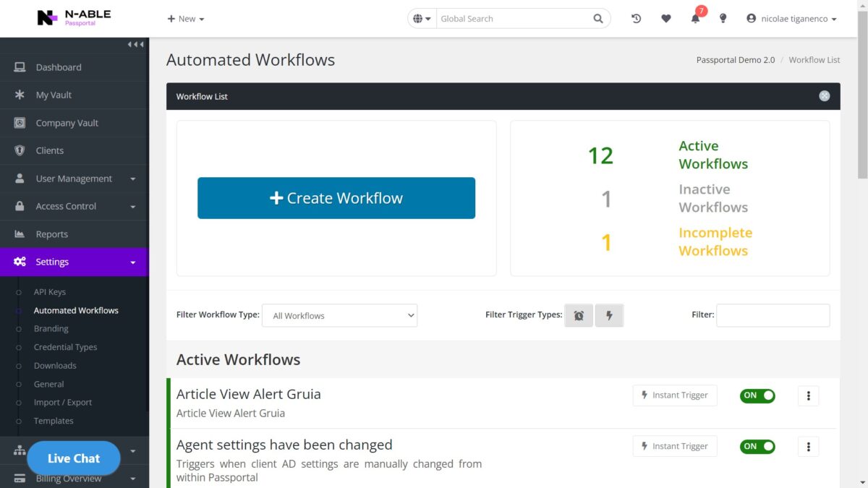Expand the Access Control submenu arrow

(x=133, y=207)
